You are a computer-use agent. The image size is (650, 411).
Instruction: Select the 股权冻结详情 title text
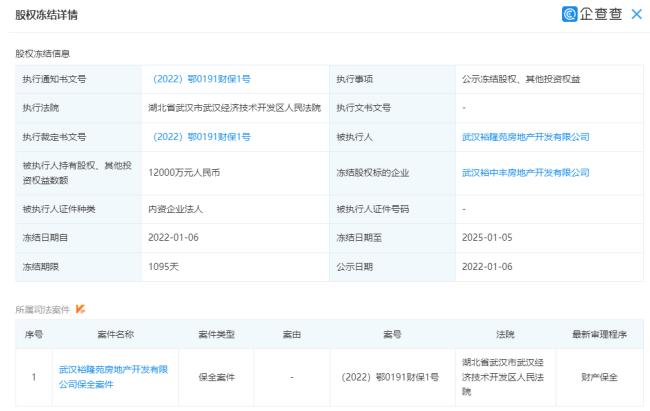[x=46, y=15]
